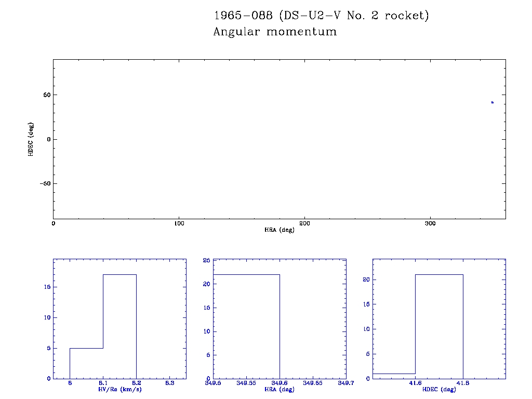Select the short bar in HV/Re histogram

pyautogui.click(x=86, y=363)
